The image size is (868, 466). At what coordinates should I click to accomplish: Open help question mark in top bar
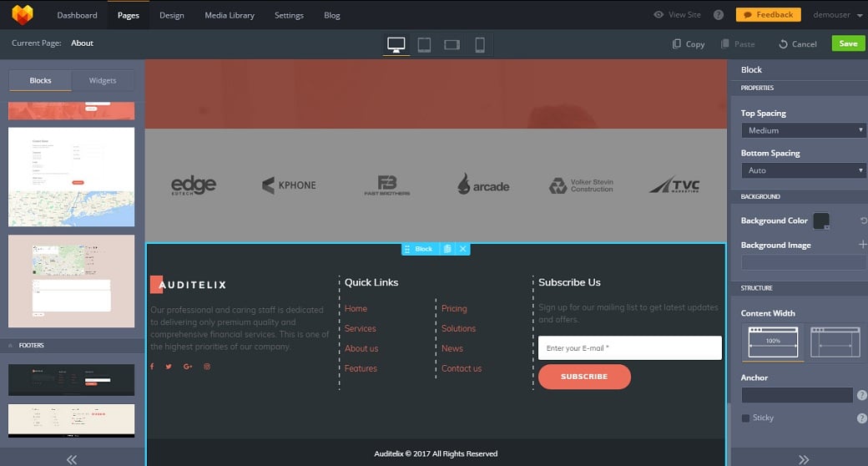click(x=719, y=15)
